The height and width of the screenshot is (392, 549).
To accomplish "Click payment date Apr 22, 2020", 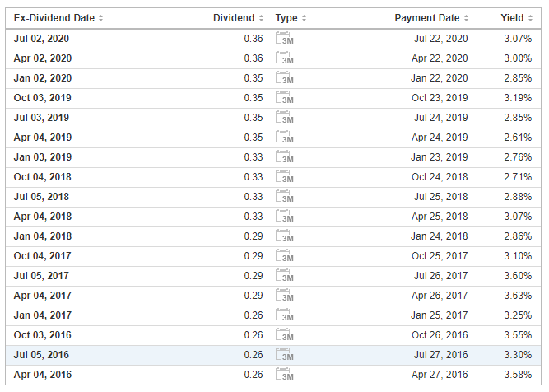I will tap(440, 58).
